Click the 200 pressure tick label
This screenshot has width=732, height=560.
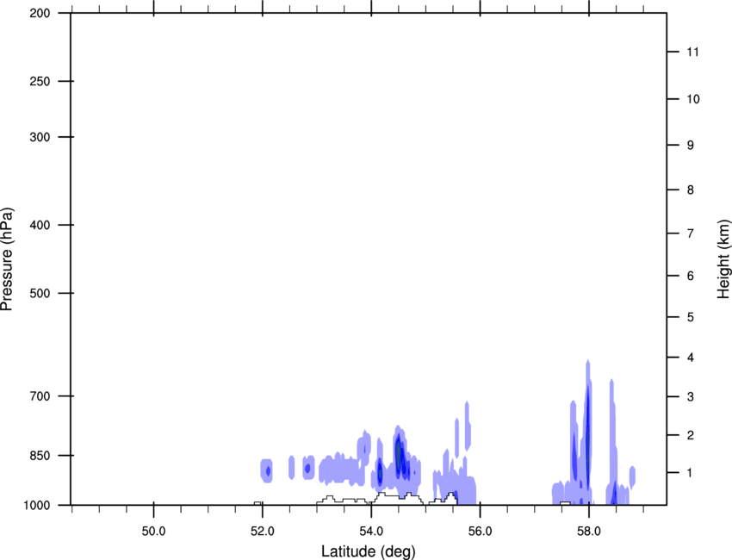click(40, 13)
